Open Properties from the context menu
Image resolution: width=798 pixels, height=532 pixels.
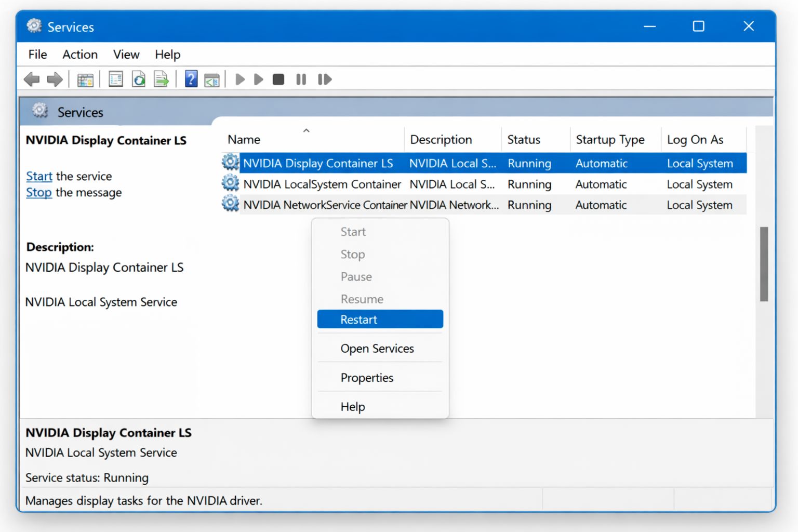367,378
